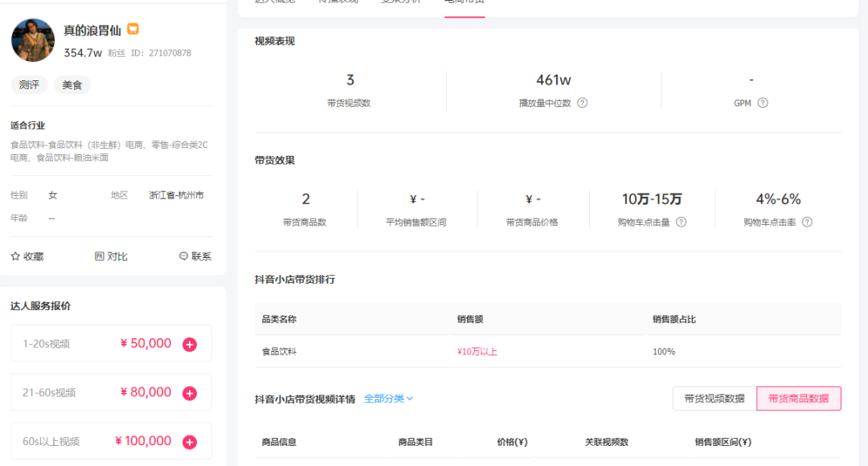The height and width of the screenshot is (466, 868).
Task: Click the 100% sales share value
Action: tap(664, 351)
